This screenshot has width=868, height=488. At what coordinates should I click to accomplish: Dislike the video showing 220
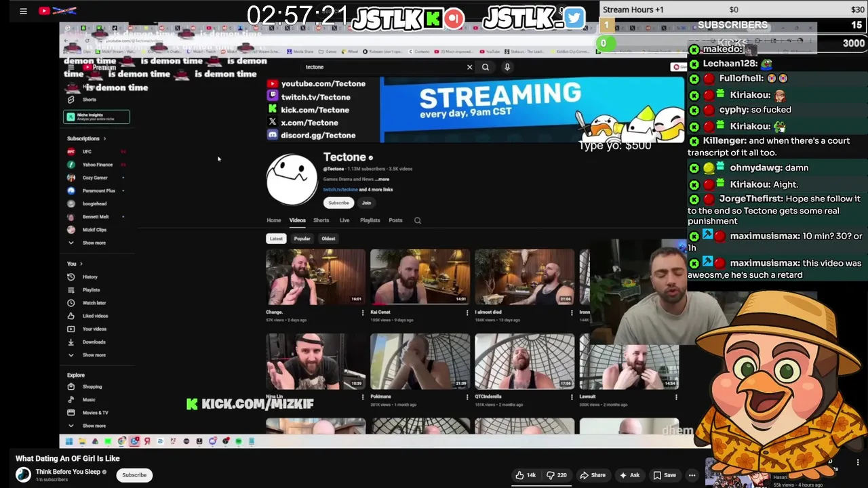click(557, 475)
